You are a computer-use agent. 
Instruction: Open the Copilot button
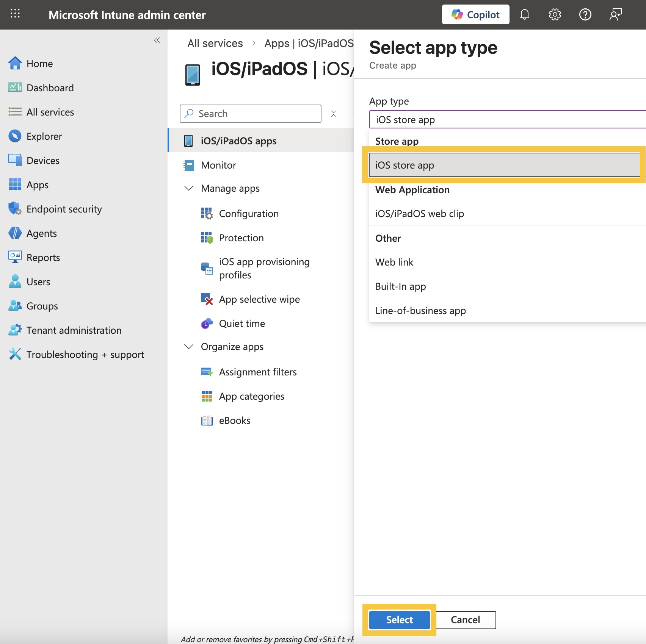pyautogui.click(x=475, y=15)
